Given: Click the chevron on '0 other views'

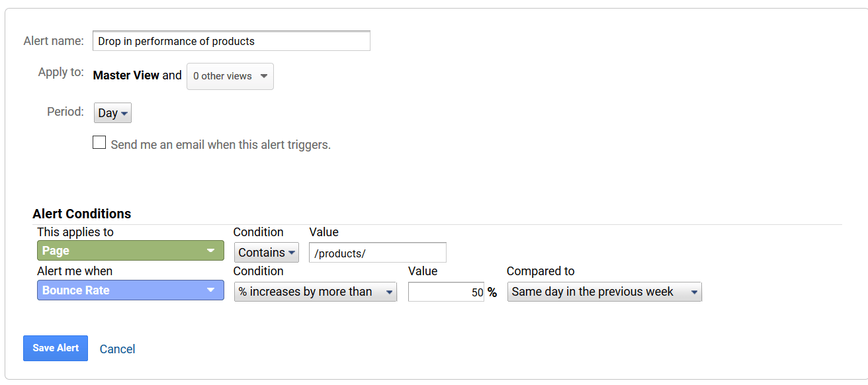Looking at the screenshot, I should 264,76.
